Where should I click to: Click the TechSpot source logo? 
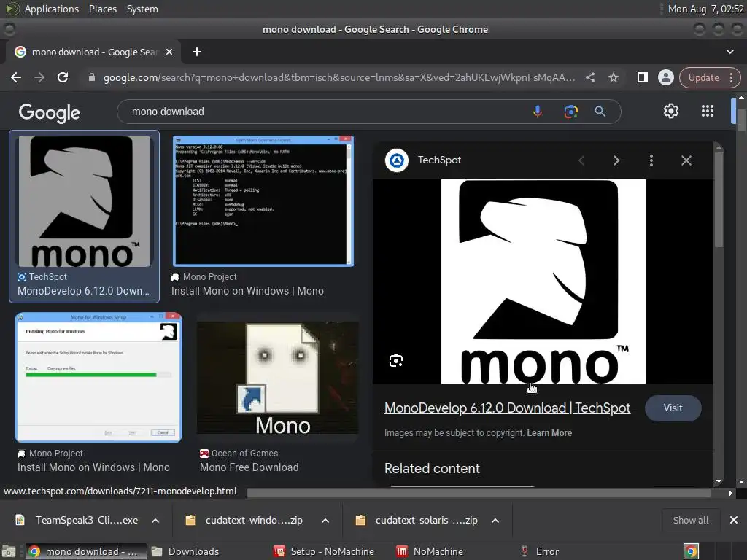point(396,160)
